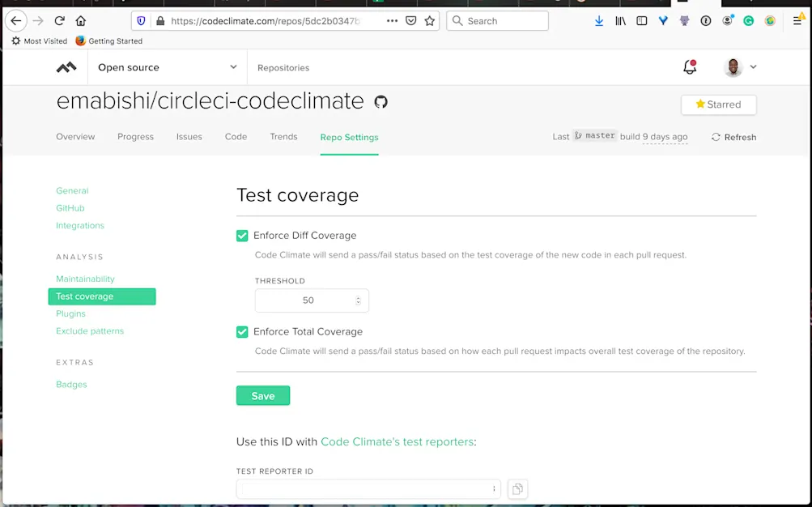Screen dimensions: 812x507
Task: View the Trends tab
Action: pos(284,137)
